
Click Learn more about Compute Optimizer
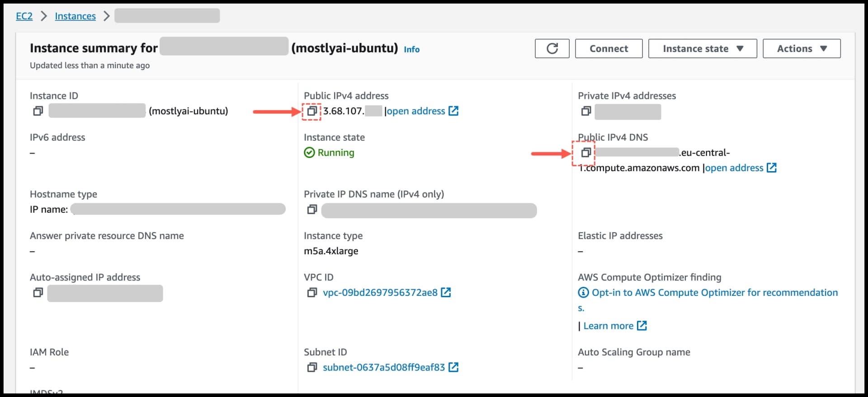click(x=609, y=326)
